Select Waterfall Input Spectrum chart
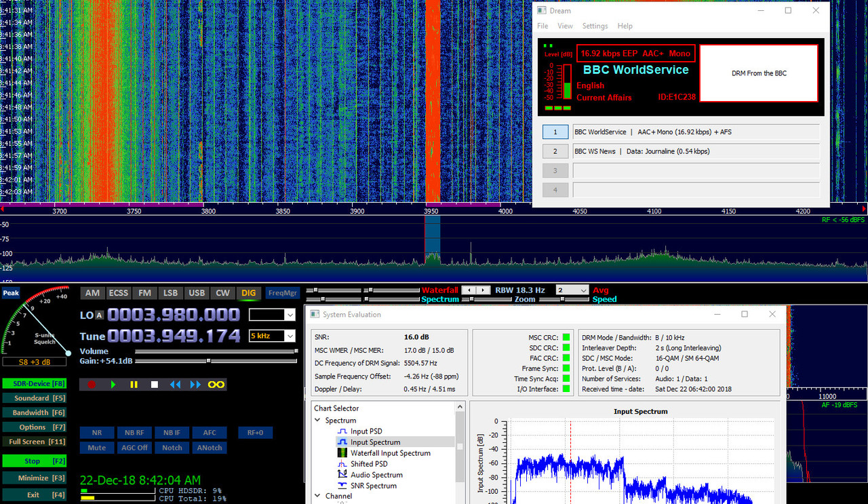The height and width of the screenshot is (504, 868). pos(390,453)
